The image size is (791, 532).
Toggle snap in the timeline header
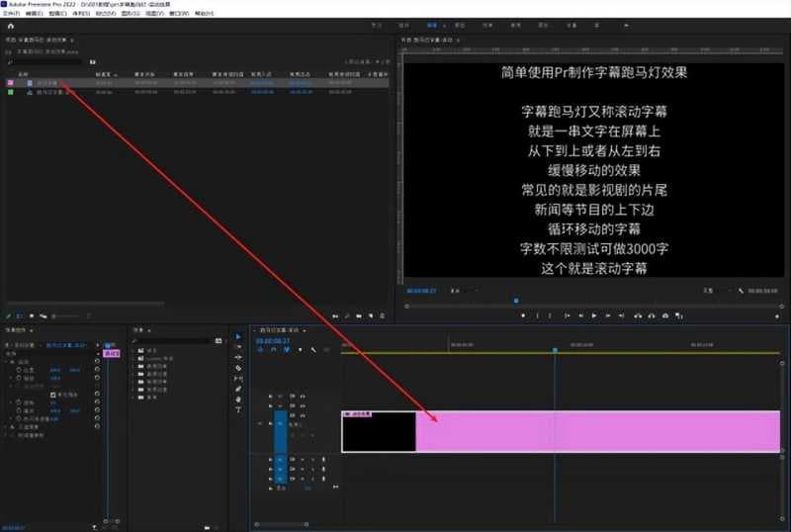pos(274,350)
